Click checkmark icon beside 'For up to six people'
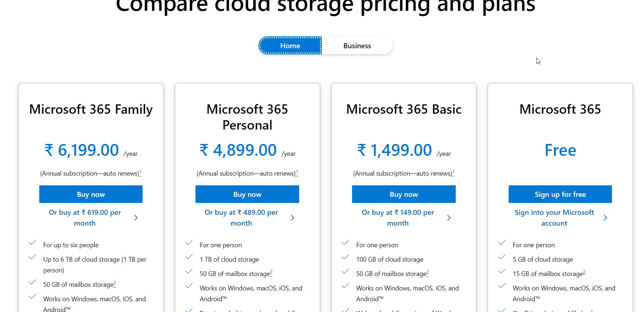 pyautogui.click(x=32, y=243)
